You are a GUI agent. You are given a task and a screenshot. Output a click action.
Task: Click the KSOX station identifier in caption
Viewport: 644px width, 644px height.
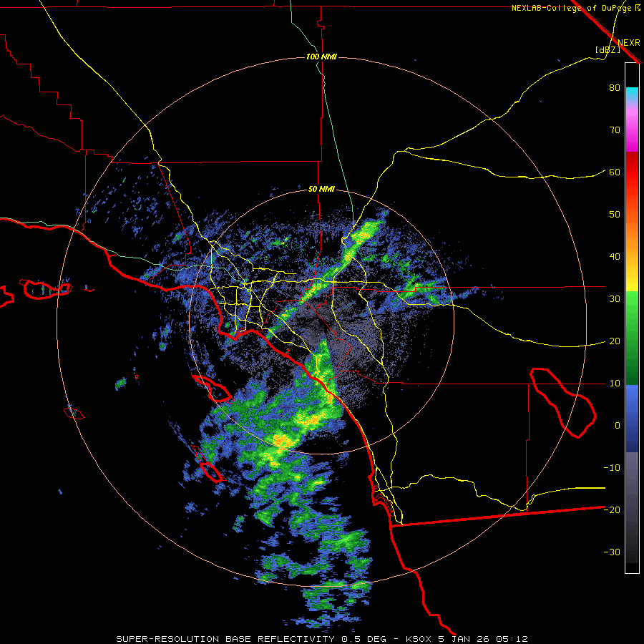click(x=419, y=639)
